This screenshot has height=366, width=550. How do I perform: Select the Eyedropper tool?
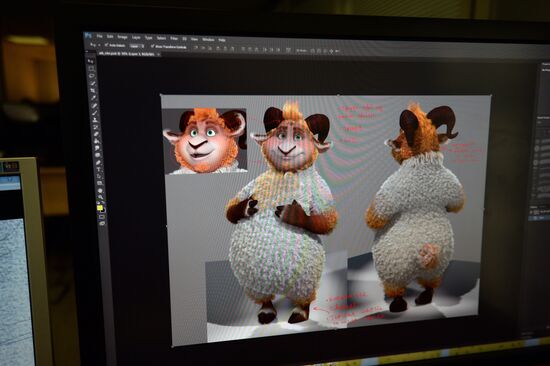(x=94, y=98)
